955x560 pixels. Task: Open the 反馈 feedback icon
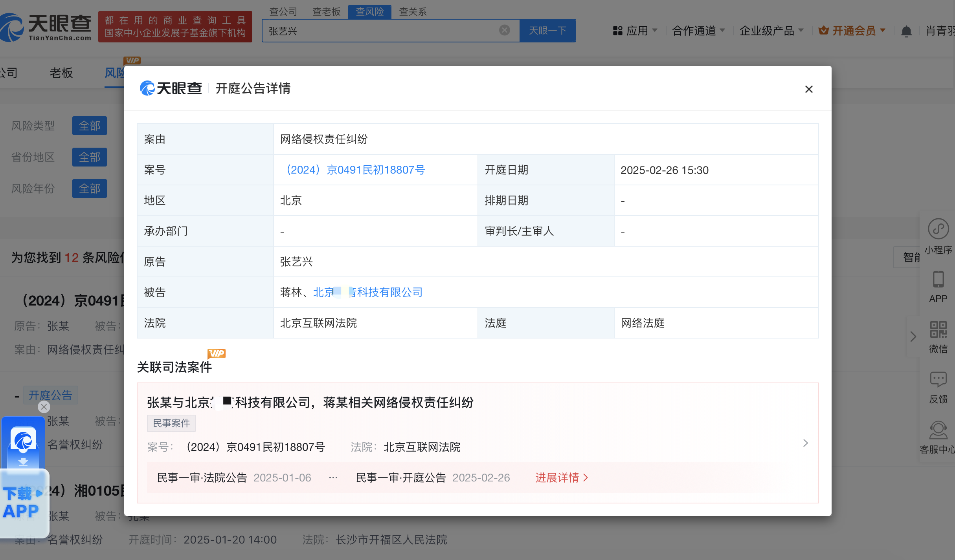click(x=938, y=387)
